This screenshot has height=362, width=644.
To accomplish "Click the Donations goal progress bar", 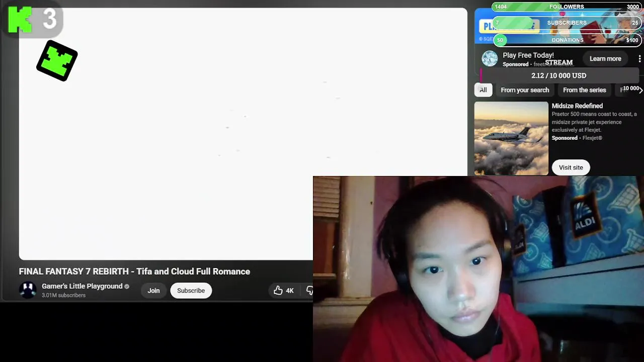I will tap(567, 40).
